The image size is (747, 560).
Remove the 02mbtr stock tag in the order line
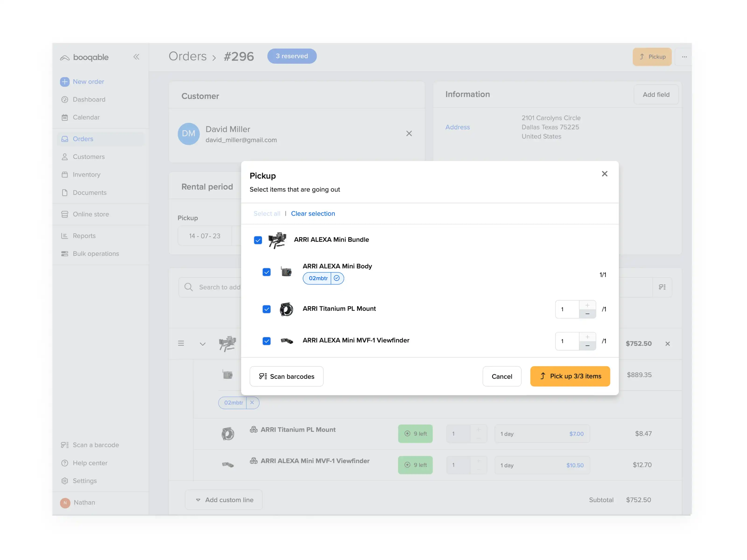click(x=252, y=402)
